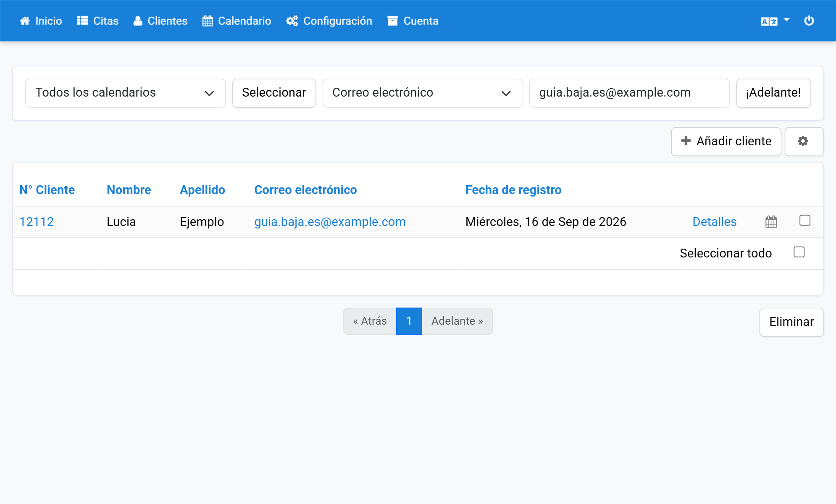836x504 pixels.
Task: Click the list icon beside Citas
Action: [x=82, y=21]
